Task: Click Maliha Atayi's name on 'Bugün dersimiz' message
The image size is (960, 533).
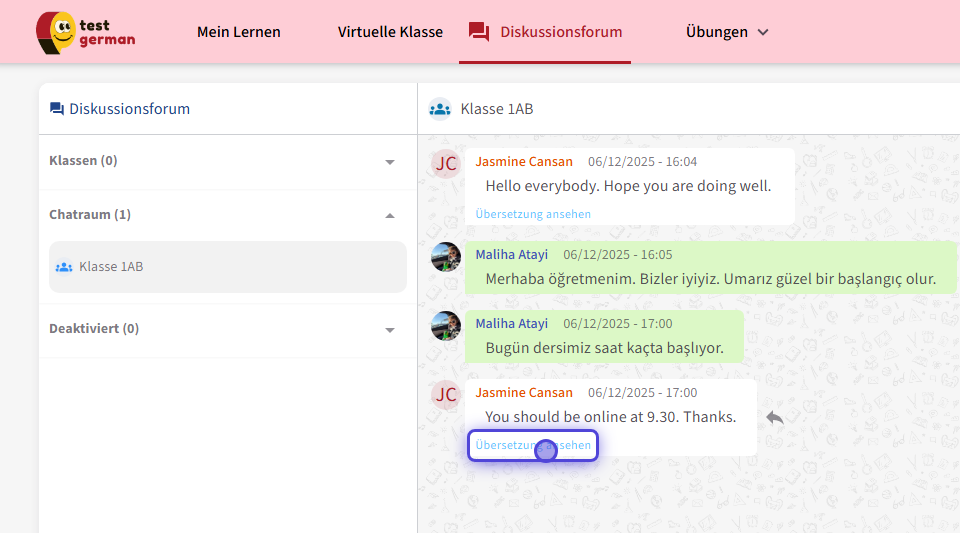Action: pos(511,324)
